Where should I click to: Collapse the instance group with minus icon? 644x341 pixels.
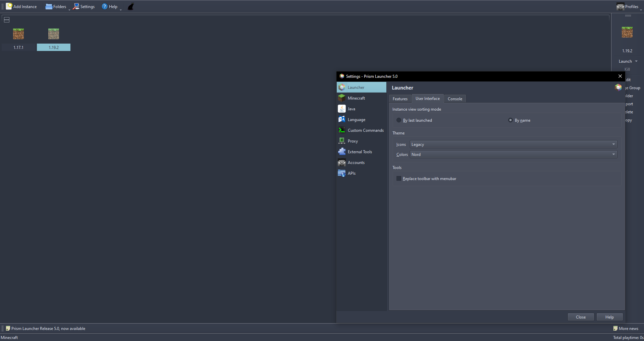[7, 20]
